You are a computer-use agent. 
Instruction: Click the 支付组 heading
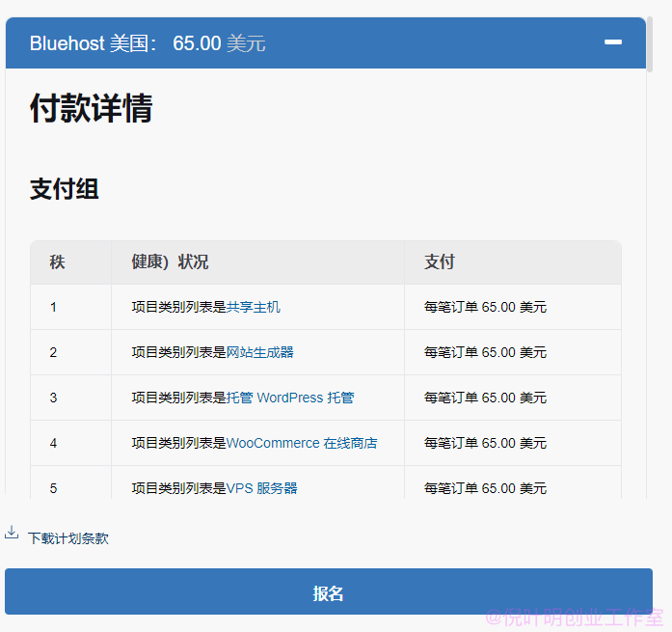click(x=65, y=189)
